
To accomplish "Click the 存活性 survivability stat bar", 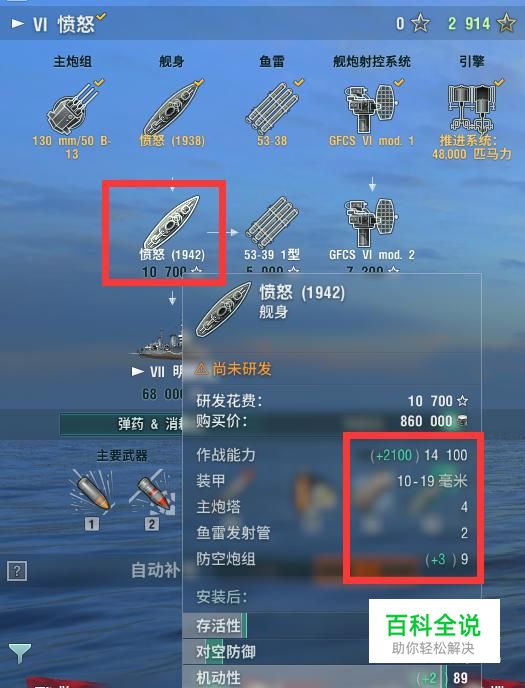I will tap(332, 626).
